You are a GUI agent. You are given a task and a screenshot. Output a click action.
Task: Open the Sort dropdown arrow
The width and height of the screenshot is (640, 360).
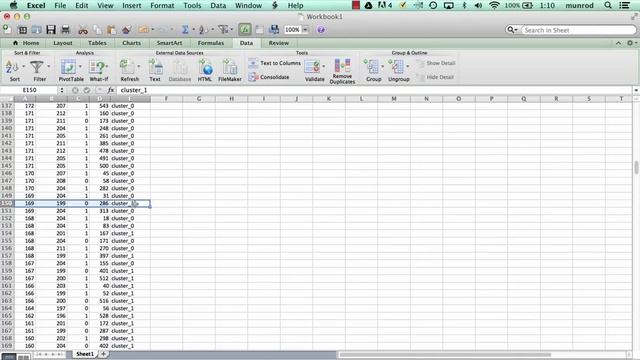[x=24, y=66]
